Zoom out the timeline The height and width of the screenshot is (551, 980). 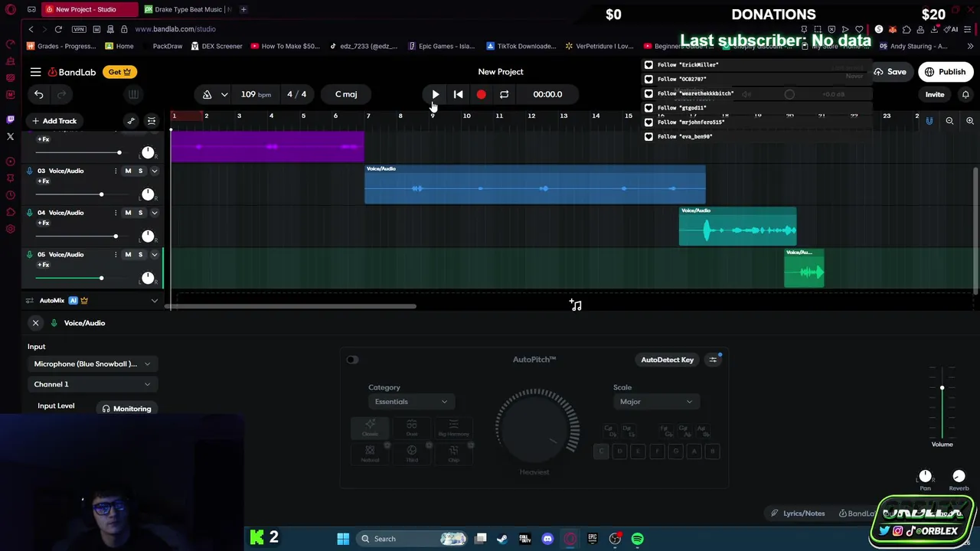coord(949,121)
